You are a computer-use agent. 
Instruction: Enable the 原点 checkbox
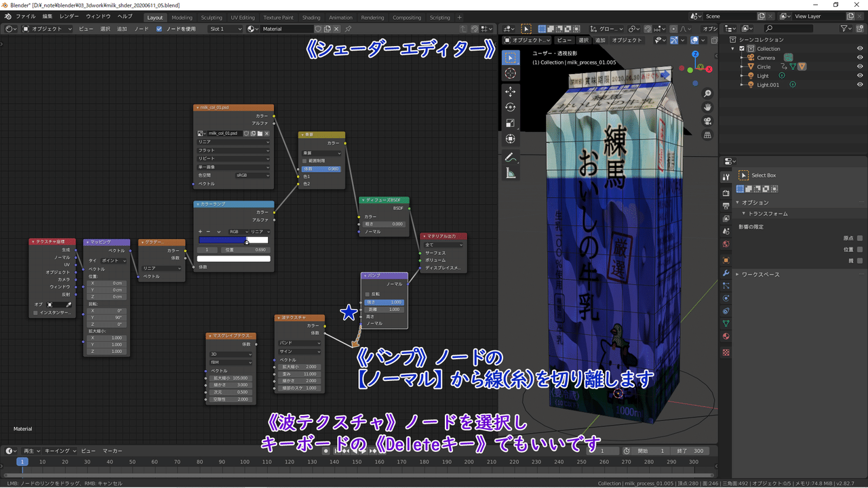click(x=860, y=239)
